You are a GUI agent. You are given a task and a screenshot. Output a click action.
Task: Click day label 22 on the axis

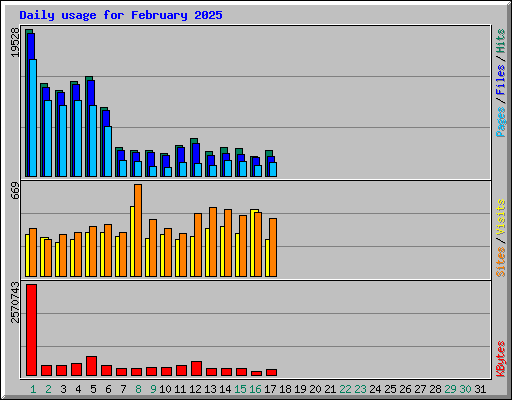point(345,389)
